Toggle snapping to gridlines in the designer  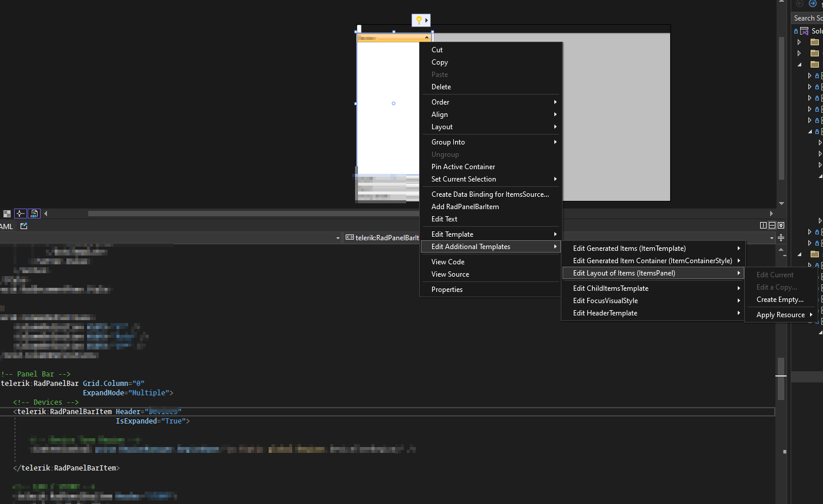click(x=20, y=213)
